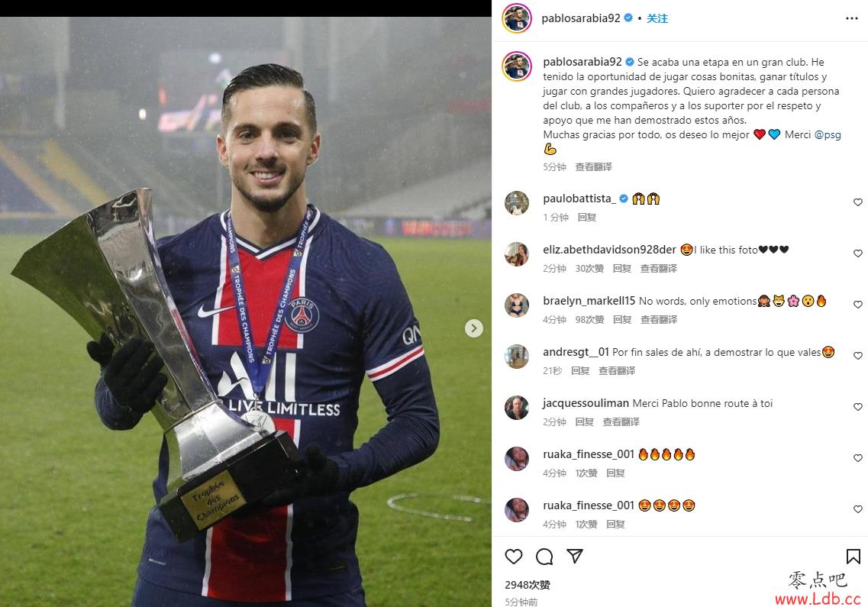Open the three-dot more options menu
868x607 pixels.
852,18
